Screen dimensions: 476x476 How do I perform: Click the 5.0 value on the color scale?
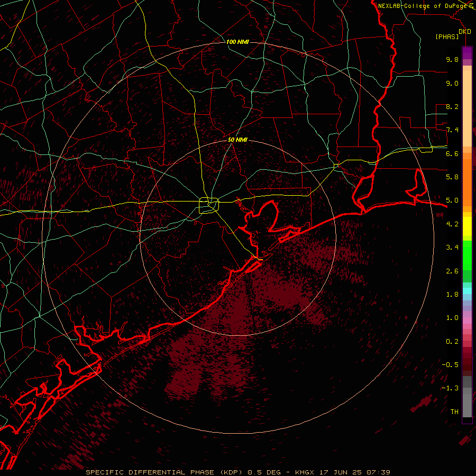point(452,200)
